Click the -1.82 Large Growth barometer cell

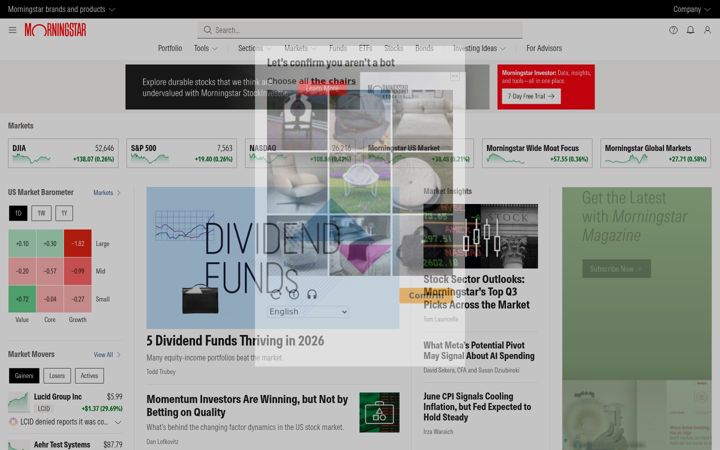[x=78, y=243]
